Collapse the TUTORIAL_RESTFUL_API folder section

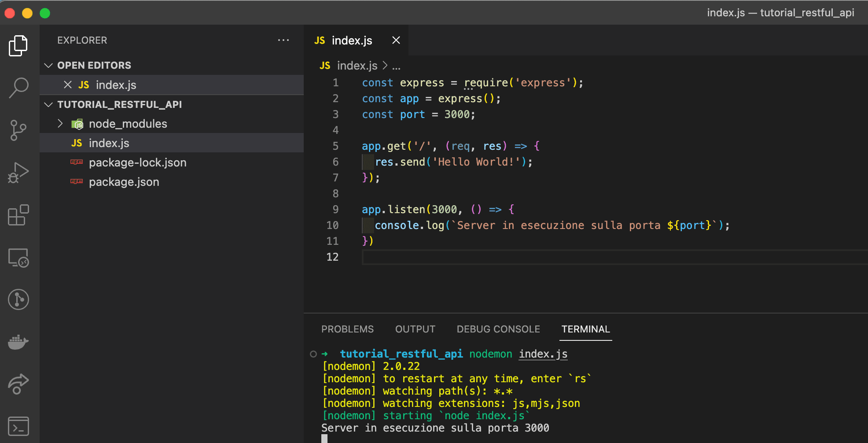tap(48, 104)
